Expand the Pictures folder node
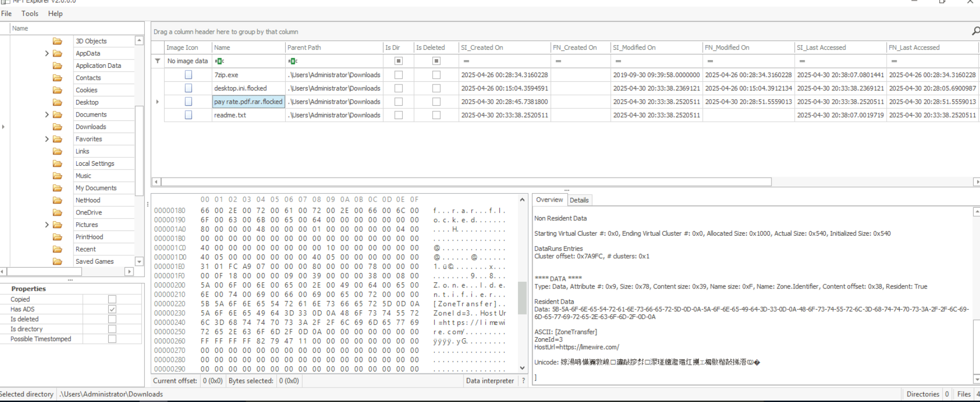Image resolution: width=980 pixels, height=402 pixels. [47, 225]
